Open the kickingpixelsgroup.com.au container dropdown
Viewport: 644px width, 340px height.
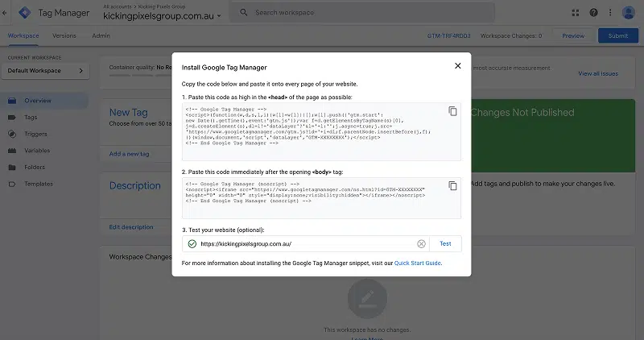(x=162, y=16)
